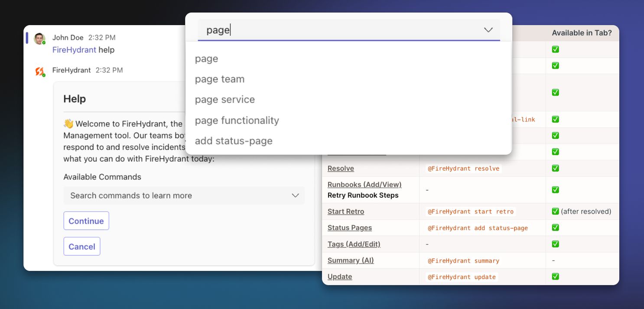Click the 'Help' card heading

75,99
